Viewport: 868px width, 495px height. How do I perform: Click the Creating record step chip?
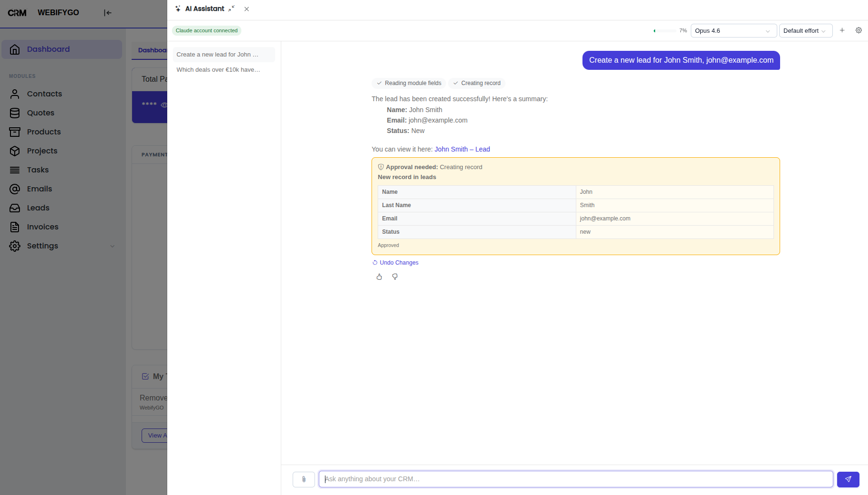(477, 83)
